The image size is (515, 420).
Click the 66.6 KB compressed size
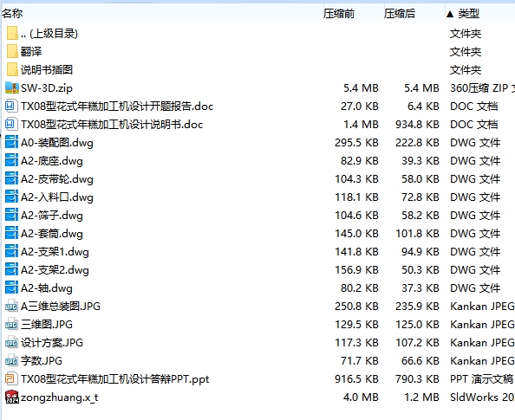click(x=420, y=361)
